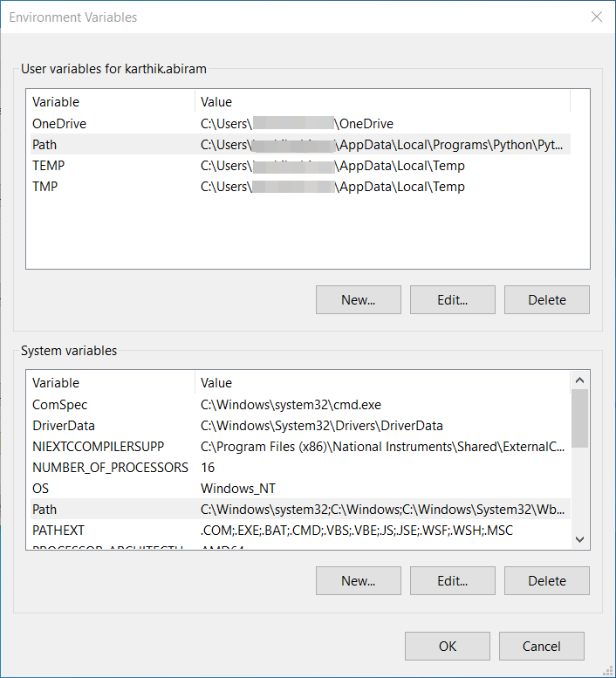Image resolution: width=616 pixels, height=678 pixels.
Task: Confirm changes with the OK button
Action: (447, 646)
